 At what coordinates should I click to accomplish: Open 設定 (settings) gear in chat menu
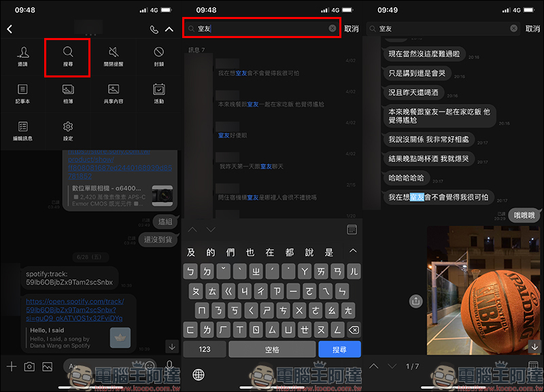[68, 131]
